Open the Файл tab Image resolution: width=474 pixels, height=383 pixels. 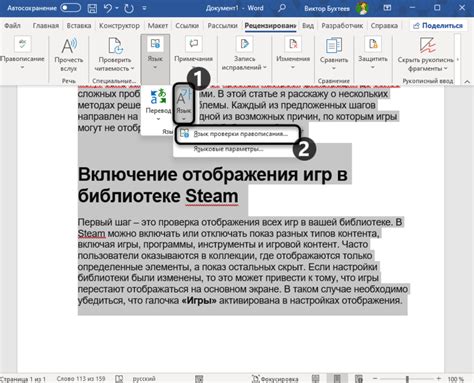pyautogui.click(x=12, y=26)
